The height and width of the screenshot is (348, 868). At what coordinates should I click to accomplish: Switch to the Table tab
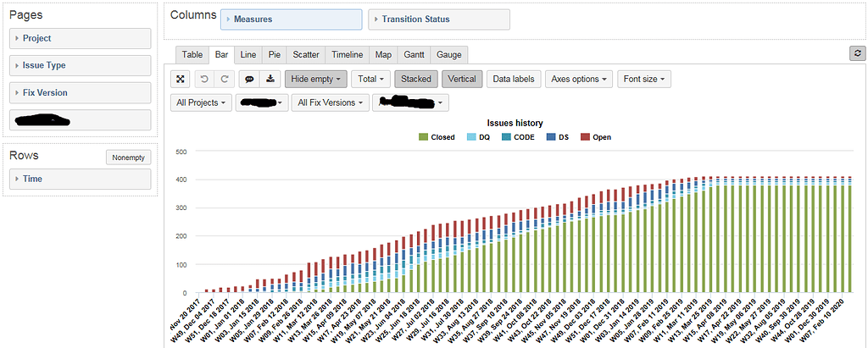(192, 54)
